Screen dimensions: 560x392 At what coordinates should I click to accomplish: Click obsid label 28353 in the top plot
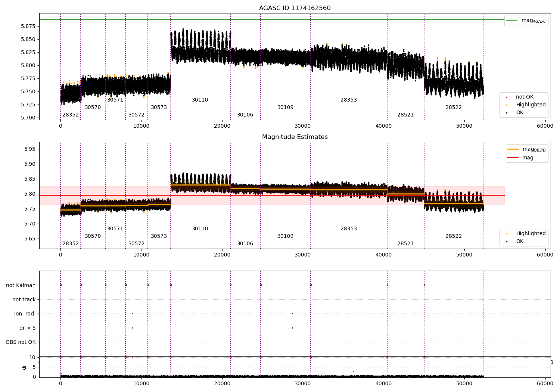(349, 100)
